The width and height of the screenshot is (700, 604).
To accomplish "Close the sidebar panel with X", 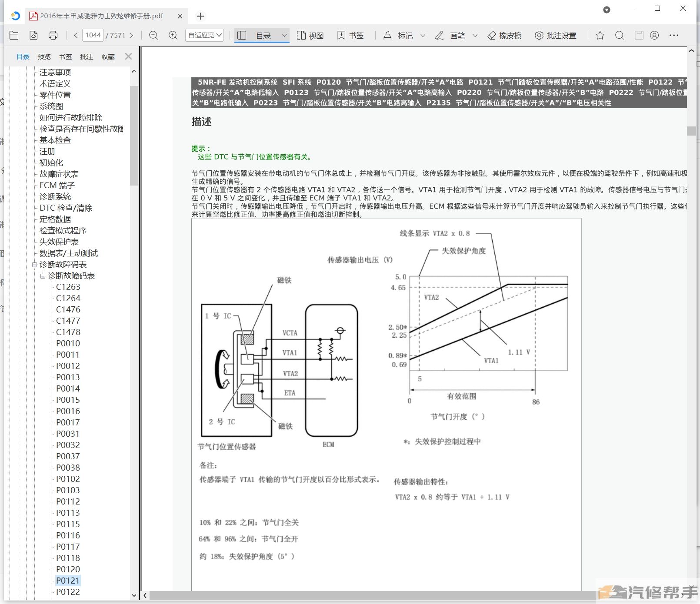I will pos(128,56).
